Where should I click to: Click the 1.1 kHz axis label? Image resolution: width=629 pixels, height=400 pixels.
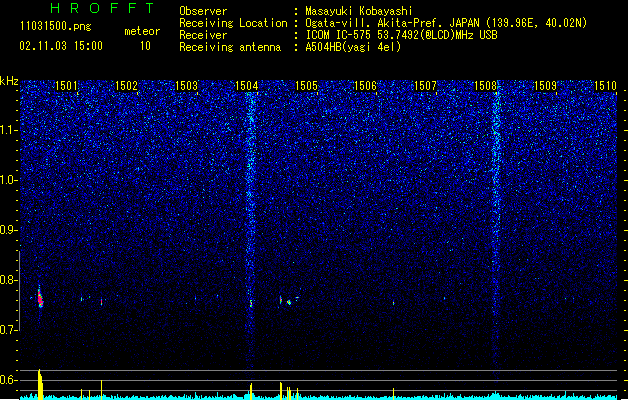(9, 130)
